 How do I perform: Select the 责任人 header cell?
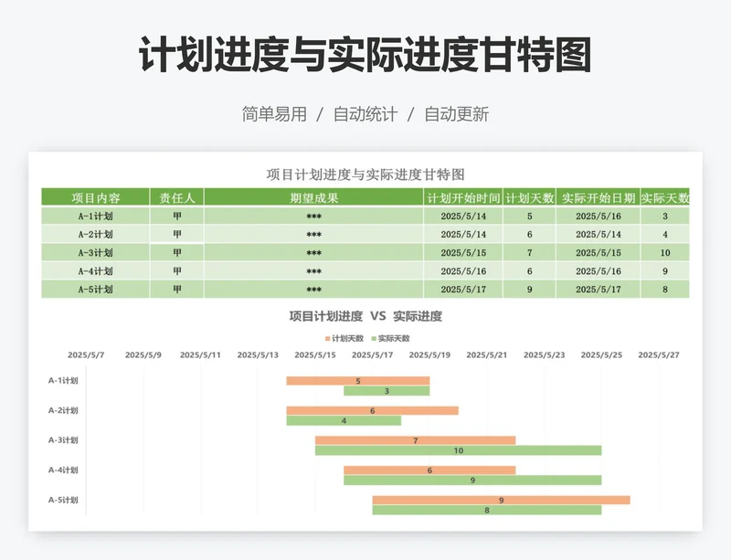[176, 197]
